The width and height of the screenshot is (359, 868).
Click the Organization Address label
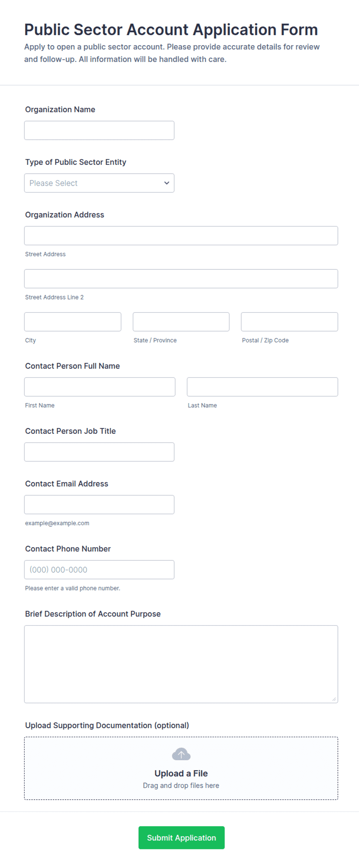[64, 215]
